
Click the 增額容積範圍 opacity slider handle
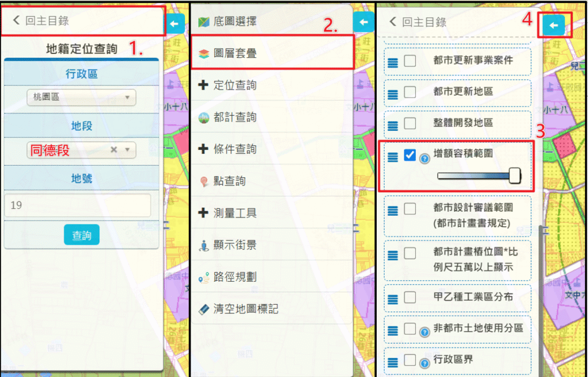coord(515,176)
